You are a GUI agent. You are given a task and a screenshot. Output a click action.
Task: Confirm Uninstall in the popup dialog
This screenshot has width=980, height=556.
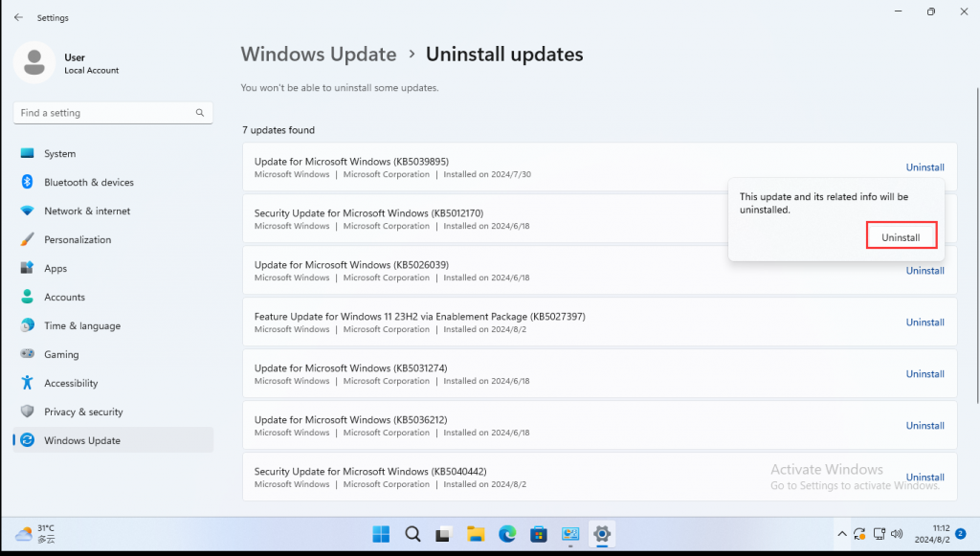tap(901, 237)
